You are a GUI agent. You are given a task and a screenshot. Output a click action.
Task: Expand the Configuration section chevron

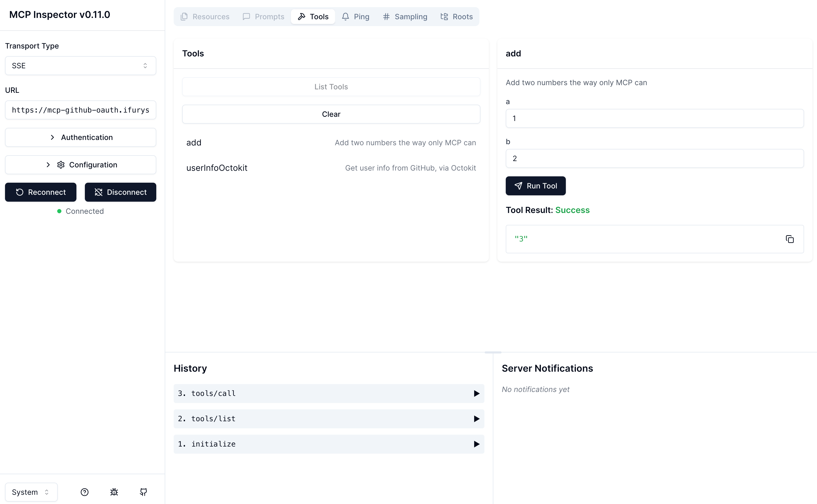[x=48, y=165]
